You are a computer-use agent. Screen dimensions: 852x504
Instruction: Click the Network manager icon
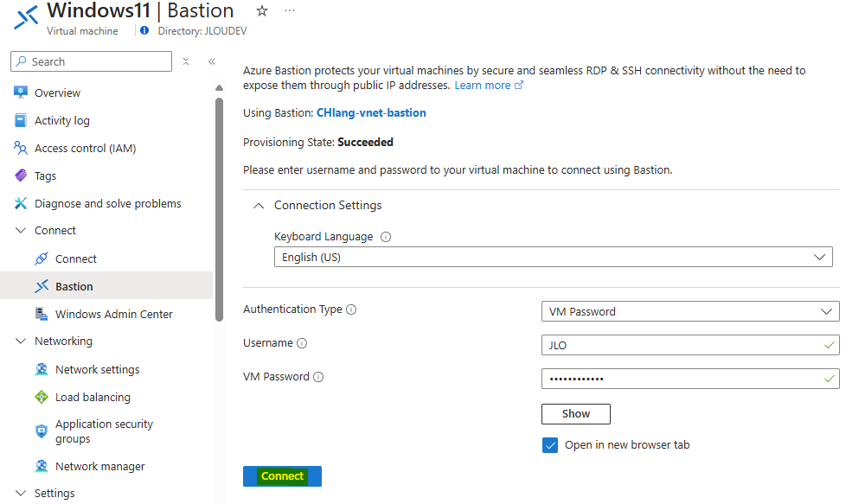pyautogui.click(x=42, y=466)
